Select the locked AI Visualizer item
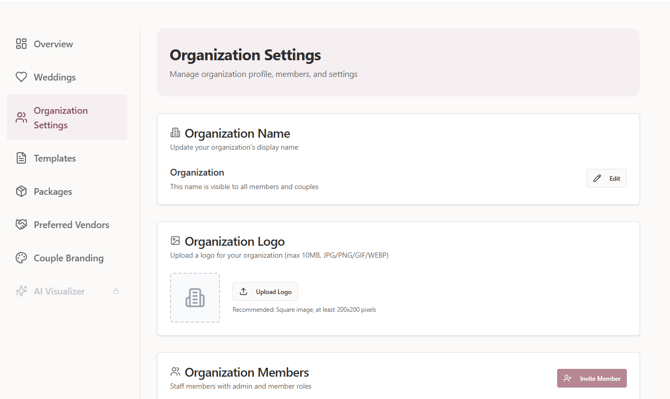670x399 pixels. coord(67,291)
